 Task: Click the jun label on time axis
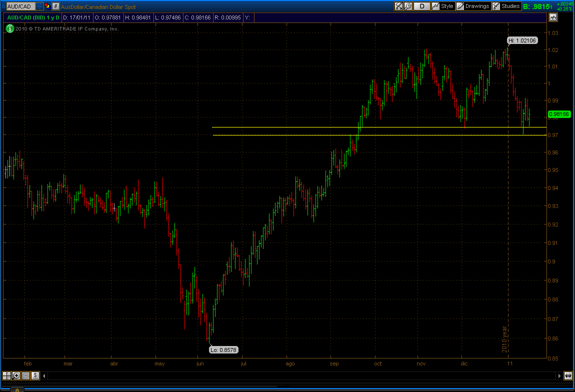coord(200,364)
